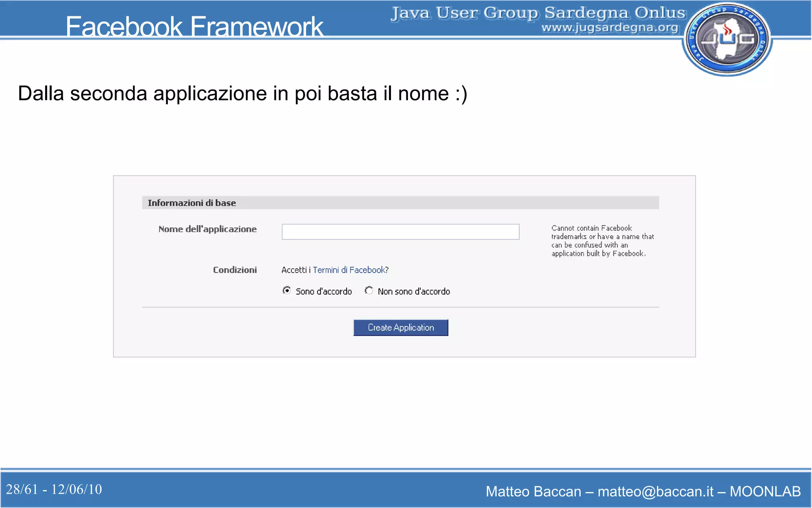Click the Informazioni di base section header
The image size is (812, 508).
click(x=400, y=203)
